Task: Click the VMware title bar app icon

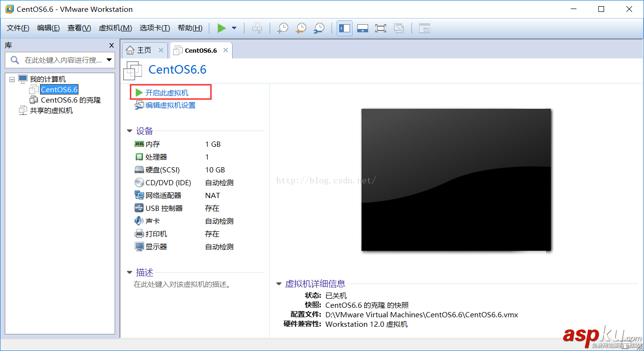Action: coord(9,9)
